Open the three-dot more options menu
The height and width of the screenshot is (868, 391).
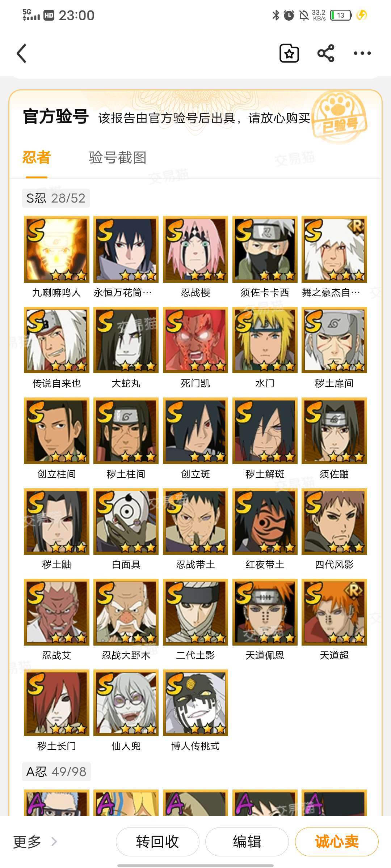pyautogui.click(x=362, y=54)
